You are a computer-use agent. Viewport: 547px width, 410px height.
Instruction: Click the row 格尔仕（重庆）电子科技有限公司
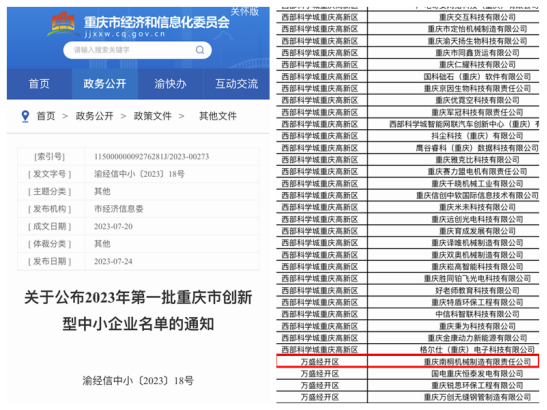click(407, 350)
